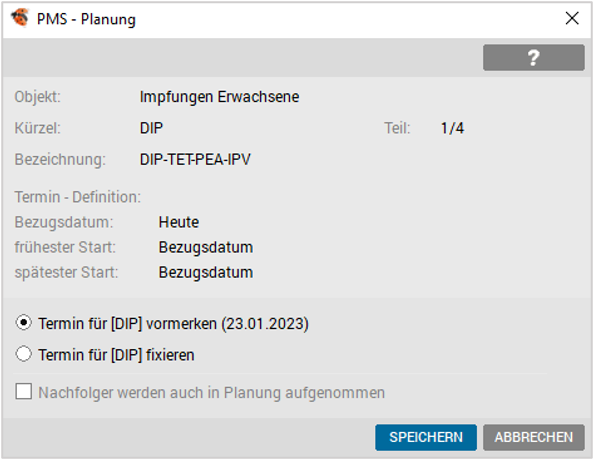Cancel with the ABBRECHEN button
The height and width of the screenshot is (460, 594).
coord(533,437)
